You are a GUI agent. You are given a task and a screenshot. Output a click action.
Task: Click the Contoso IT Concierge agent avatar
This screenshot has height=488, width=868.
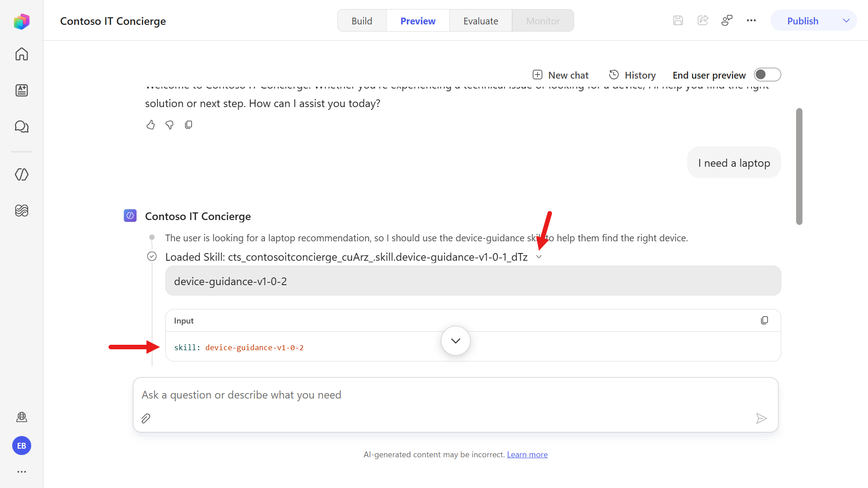[x=130, y=216]
